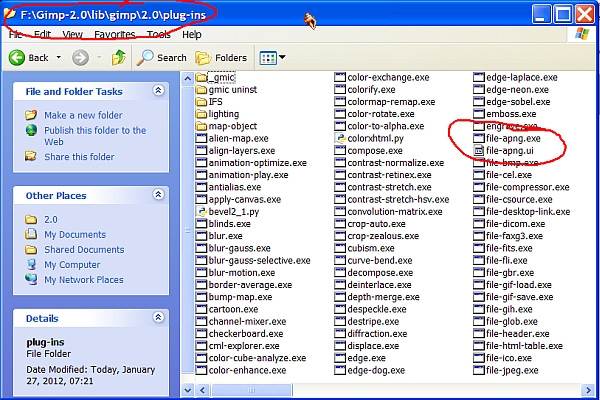Click Make a new folder link
The image size is (600, 400).
point(83,115)
